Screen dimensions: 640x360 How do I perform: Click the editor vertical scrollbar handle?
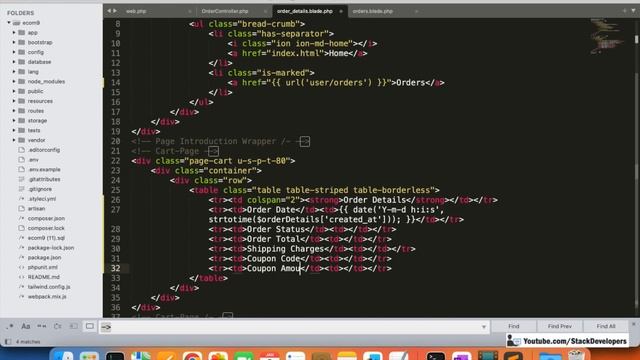636,39
